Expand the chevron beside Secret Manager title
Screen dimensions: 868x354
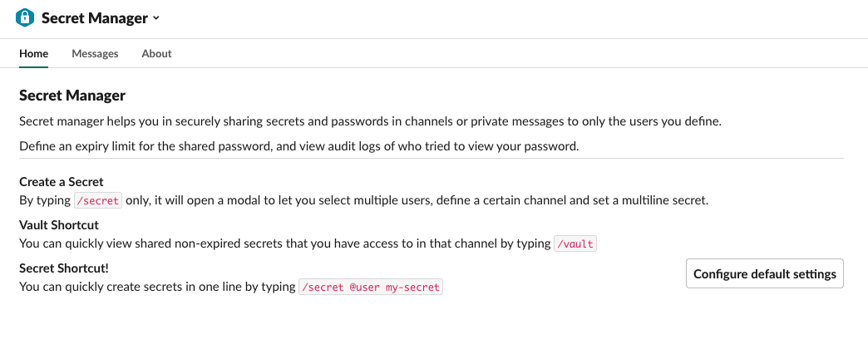[156, 18]
